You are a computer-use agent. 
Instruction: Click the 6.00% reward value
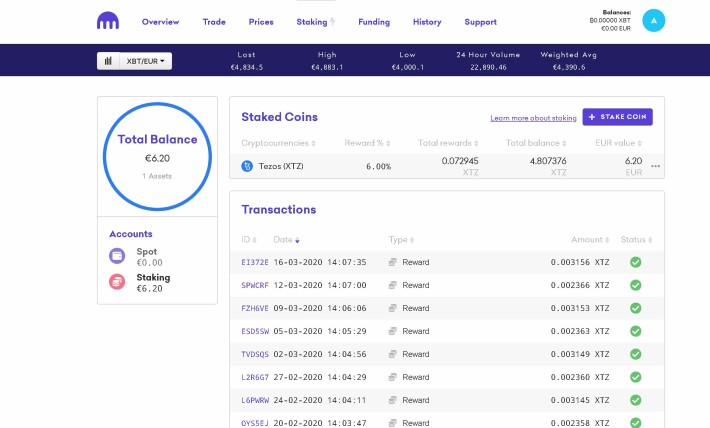379,167
